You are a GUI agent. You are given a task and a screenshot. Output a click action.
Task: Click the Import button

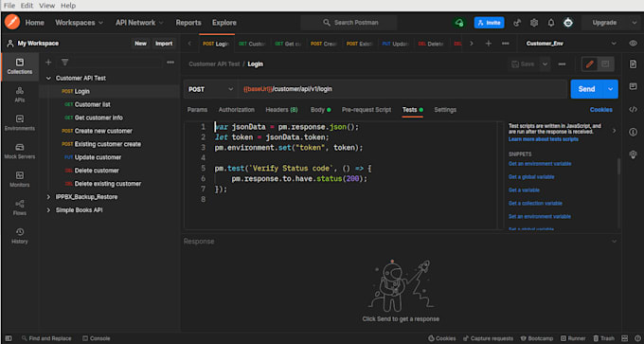click(x=164, y=44)
